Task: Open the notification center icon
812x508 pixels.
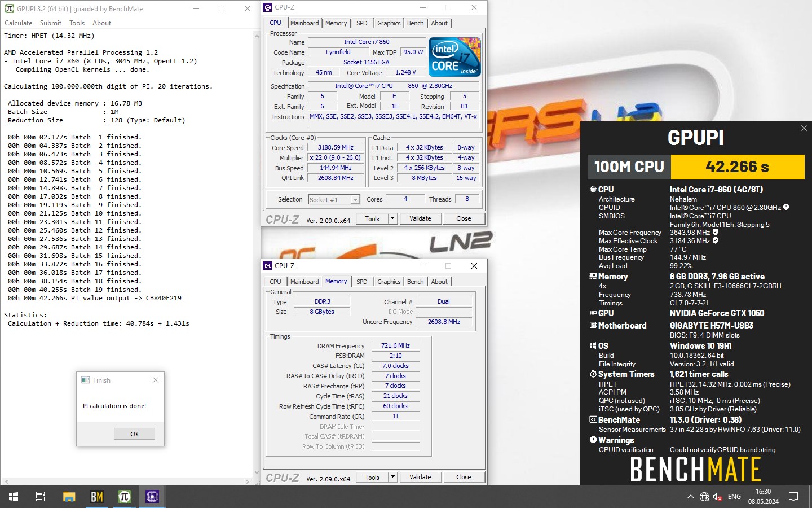Action: click(x=793, y=497)
